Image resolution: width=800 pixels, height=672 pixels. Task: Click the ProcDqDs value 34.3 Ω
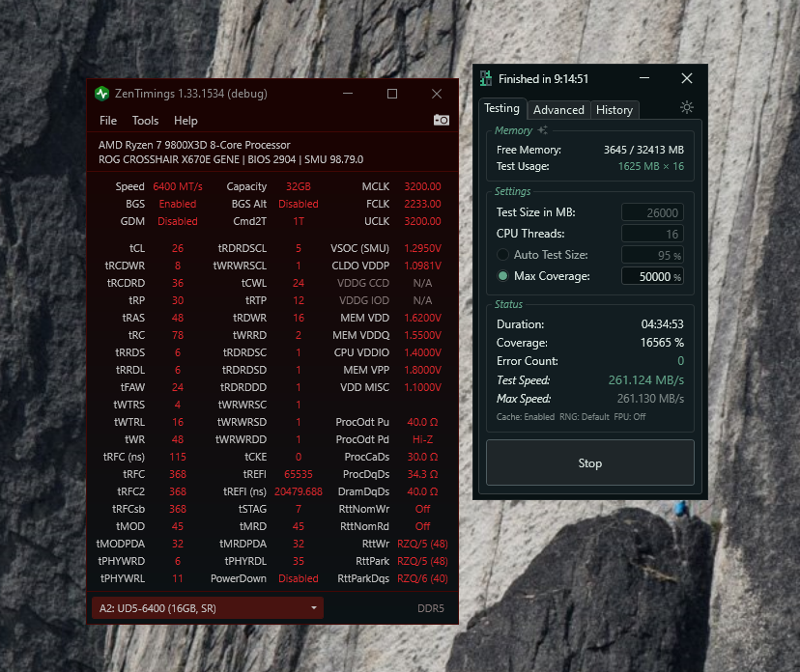[x=422, y=474]
